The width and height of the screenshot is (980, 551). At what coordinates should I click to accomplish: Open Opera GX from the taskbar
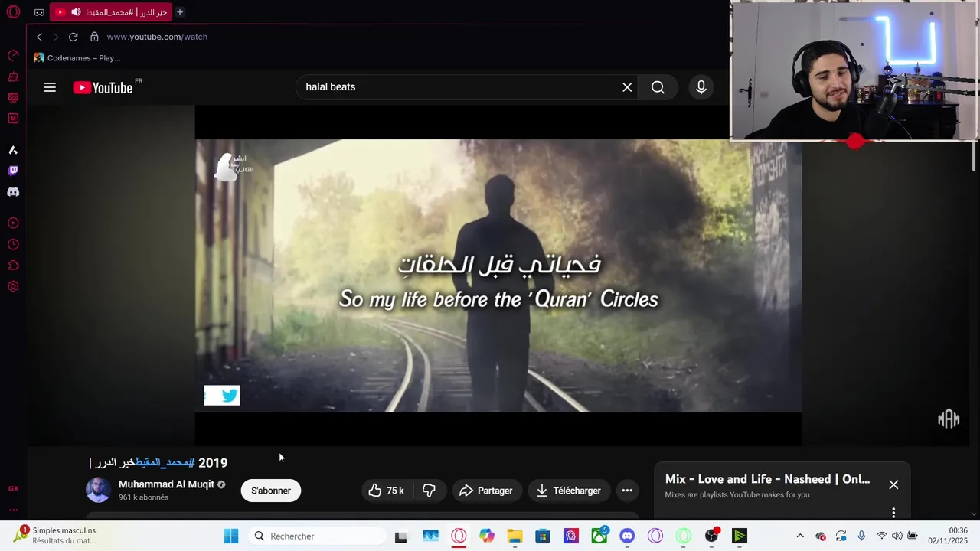click(x=459, y=536)
